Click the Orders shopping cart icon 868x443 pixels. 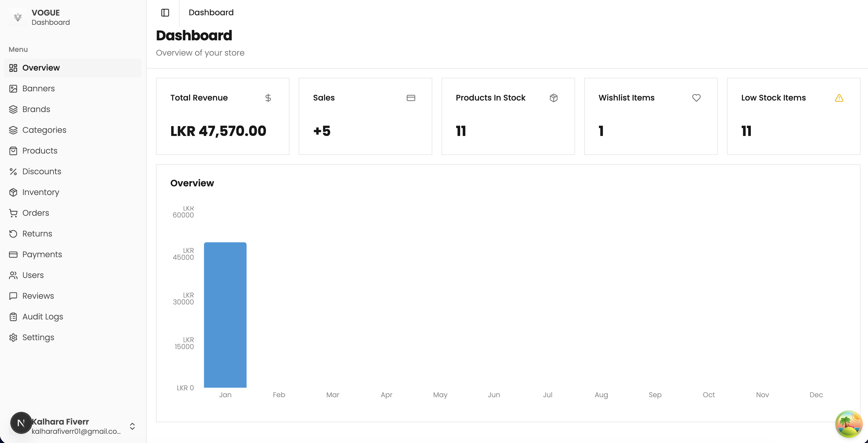tap(13, 213)
